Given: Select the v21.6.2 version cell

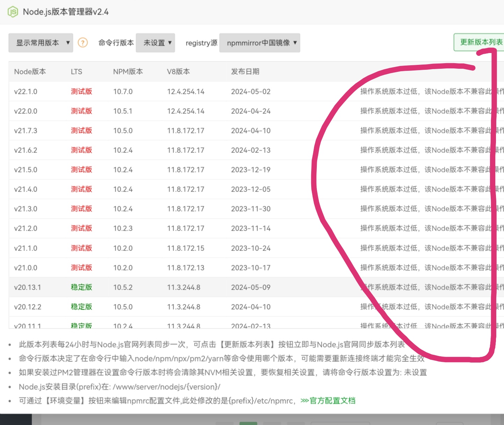Looking at the screenshot, I should (x=26, y=150).
